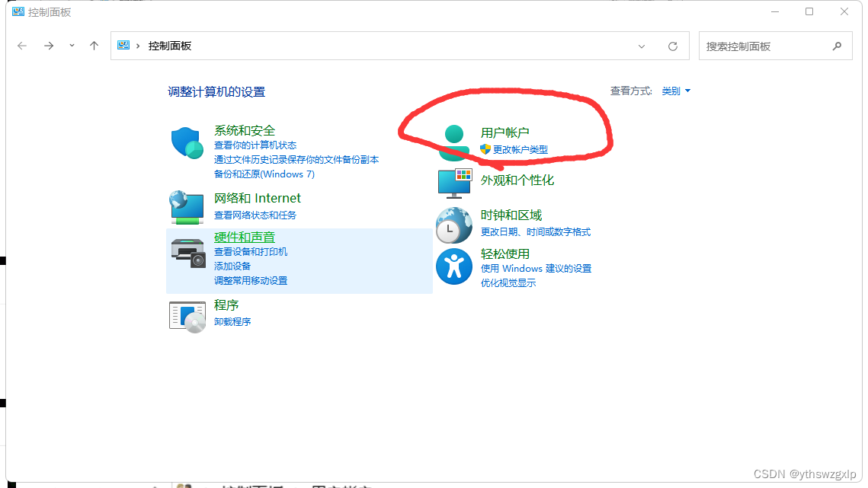
Task: Open the 轻松使用 category
Action: pyautogui.click(x=504, y=254)
